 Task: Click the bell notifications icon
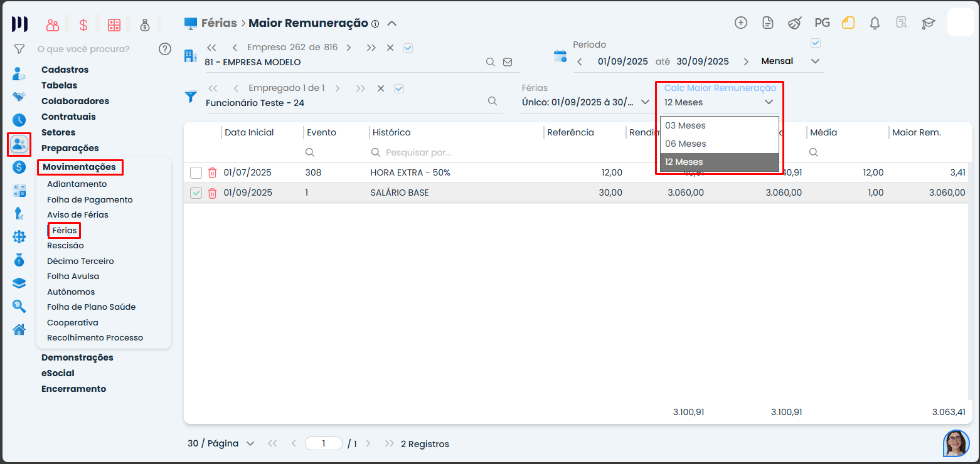(875, 23)
